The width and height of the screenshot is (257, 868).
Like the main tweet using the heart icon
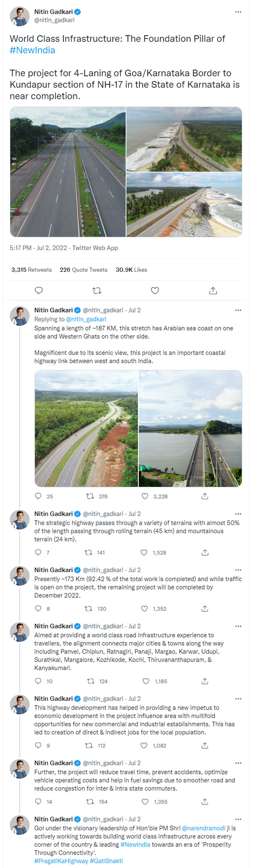[x=155, y=290]
